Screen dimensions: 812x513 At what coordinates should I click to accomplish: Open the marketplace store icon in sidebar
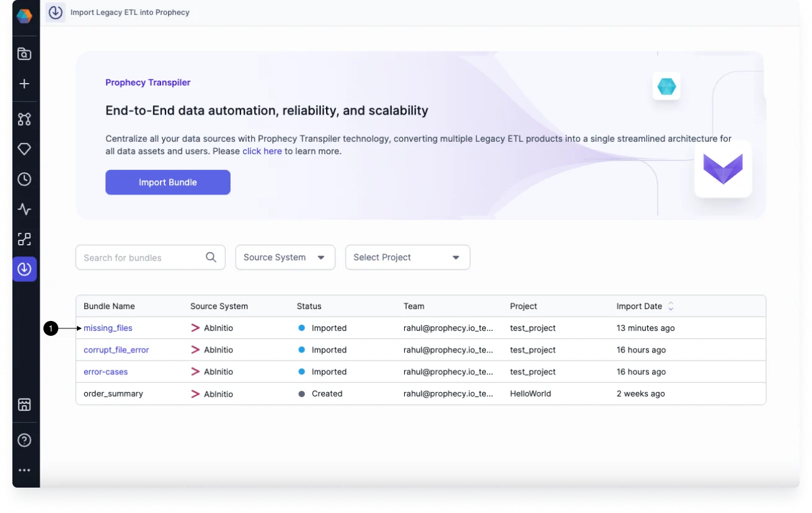[x=24, y=405]
